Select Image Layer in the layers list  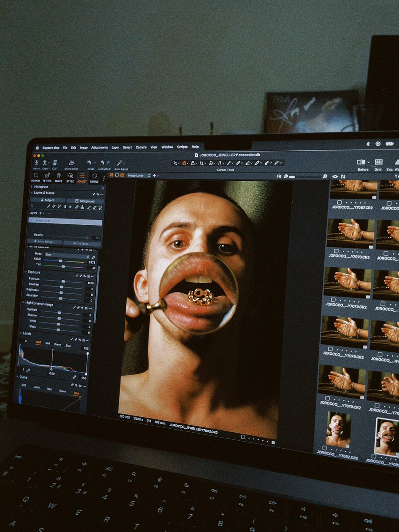click(65, 221)
